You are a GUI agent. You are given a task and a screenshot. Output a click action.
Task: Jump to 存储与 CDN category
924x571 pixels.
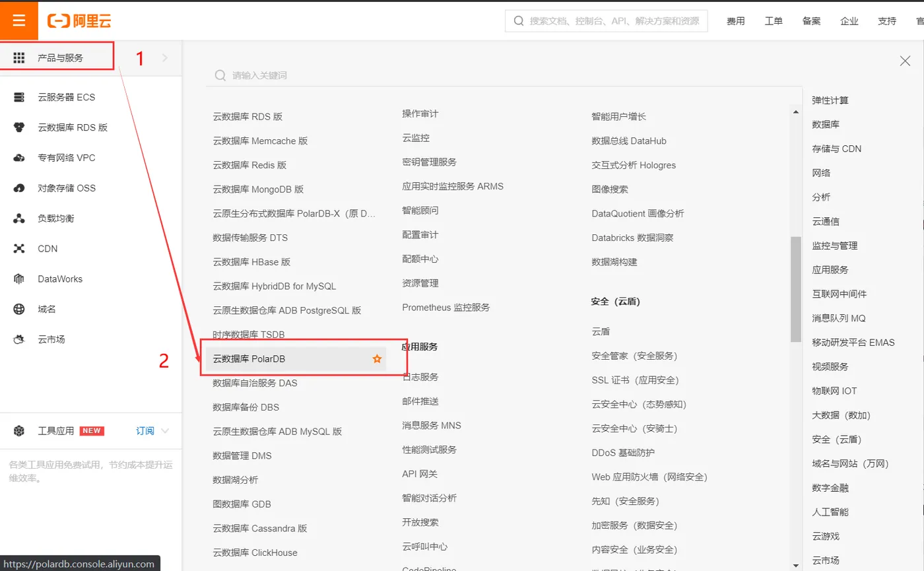[837, 149]
